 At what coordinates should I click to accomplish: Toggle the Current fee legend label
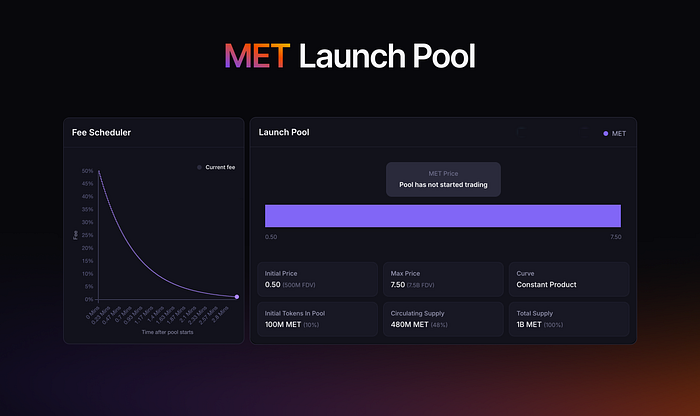(220, 167)
